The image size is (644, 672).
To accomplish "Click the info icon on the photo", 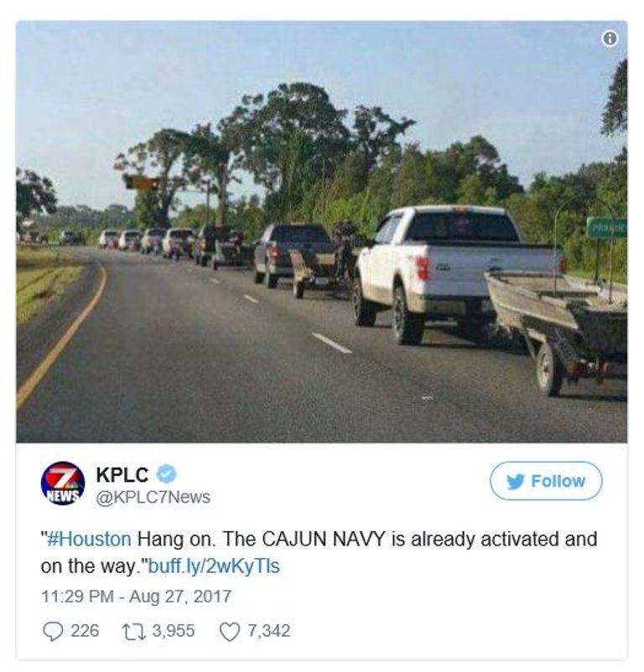I will coord(610,39).
